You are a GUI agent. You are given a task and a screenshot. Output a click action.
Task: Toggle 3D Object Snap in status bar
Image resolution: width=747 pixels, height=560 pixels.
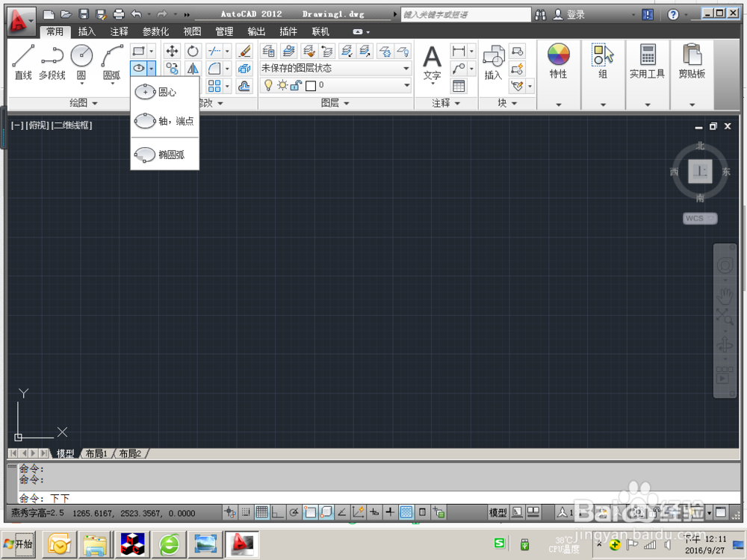point(326,512)
